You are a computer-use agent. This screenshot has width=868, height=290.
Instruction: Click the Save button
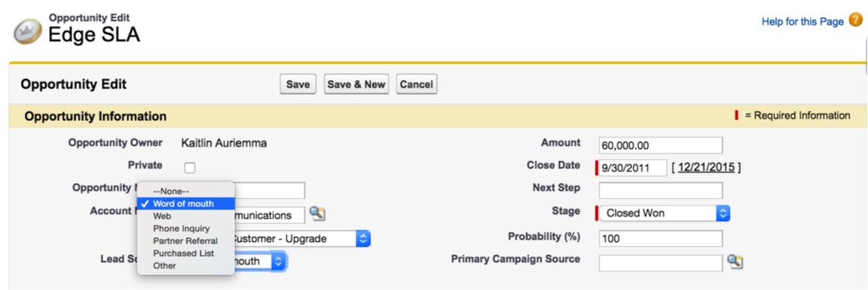click(298, 85)
